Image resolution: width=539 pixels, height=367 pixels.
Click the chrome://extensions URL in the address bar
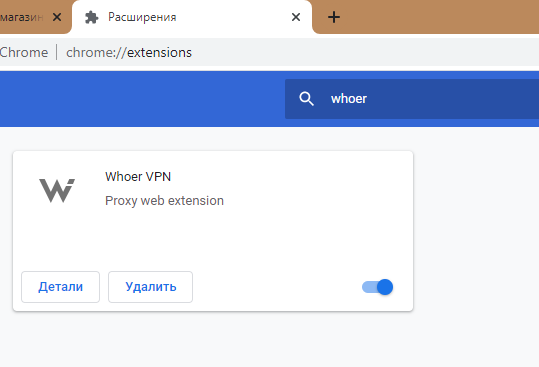129,53
